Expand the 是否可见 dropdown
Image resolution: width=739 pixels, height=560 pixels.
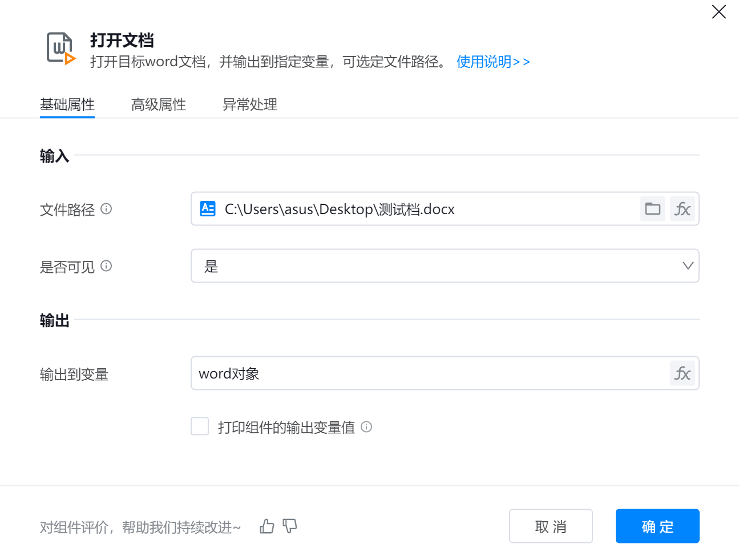[445, 266]
